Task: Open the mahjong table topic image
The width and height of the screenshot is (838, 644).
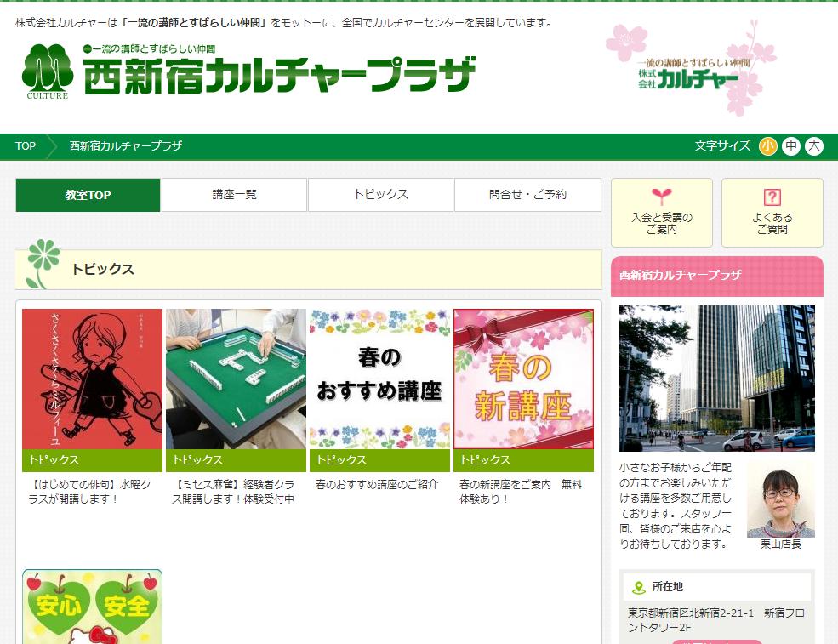Action: point(236,379)
